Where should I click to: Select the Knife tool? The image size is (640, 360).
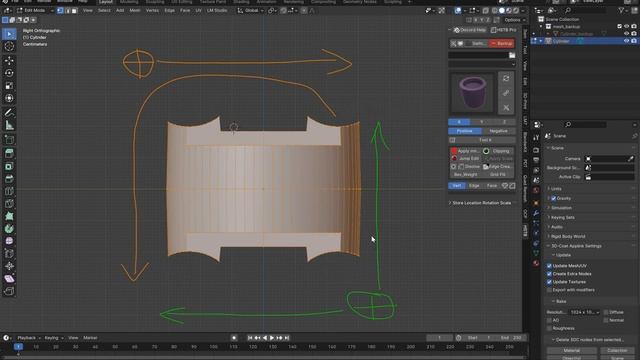(9, 204)
